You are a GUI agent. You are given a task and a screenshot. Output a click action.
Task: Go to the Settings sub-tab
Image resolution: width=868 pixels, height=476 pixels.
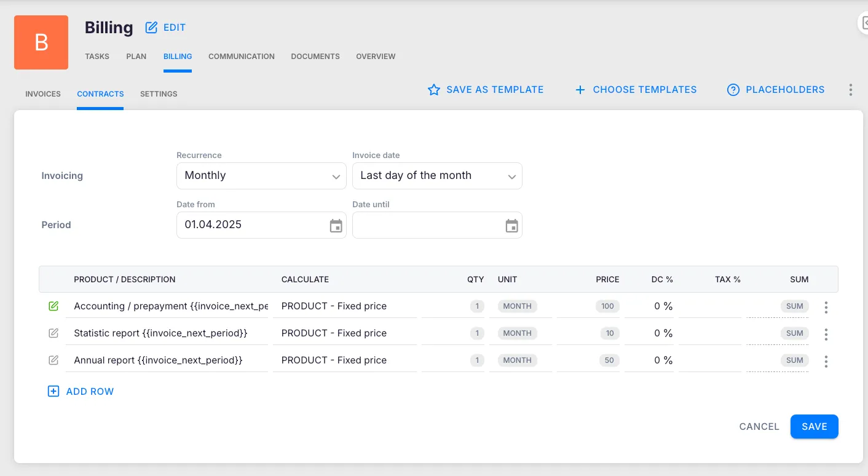[x=159, y=94]
